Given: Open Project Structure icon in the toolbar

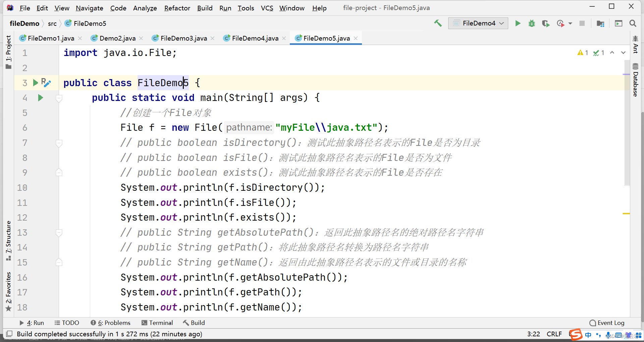Looking at the screenshot, I should pyautogui.click(x=600, y=23).
